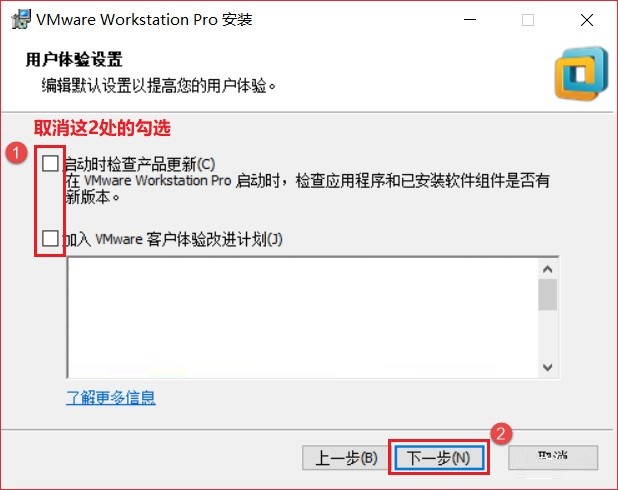Screen dimensions: 618x490
Task: Tick the 加入 VMware 客户体验改进计划 checkbox
Action: tap(50, 238)
